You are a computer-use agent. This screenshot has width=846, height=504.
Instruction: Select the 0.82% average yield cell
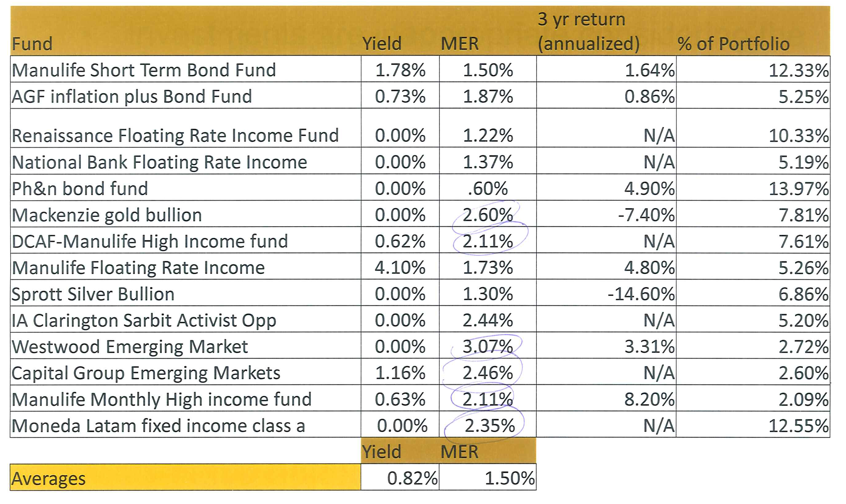click(400, 478)
